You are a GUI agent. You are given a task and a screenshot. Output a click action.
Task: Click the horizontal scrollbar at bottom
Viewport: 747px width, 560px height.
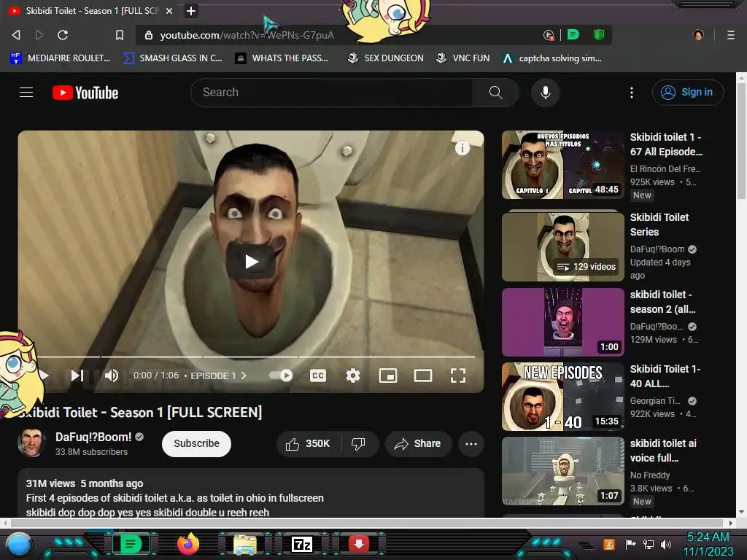pyautogui.click(x=367, y=523)
